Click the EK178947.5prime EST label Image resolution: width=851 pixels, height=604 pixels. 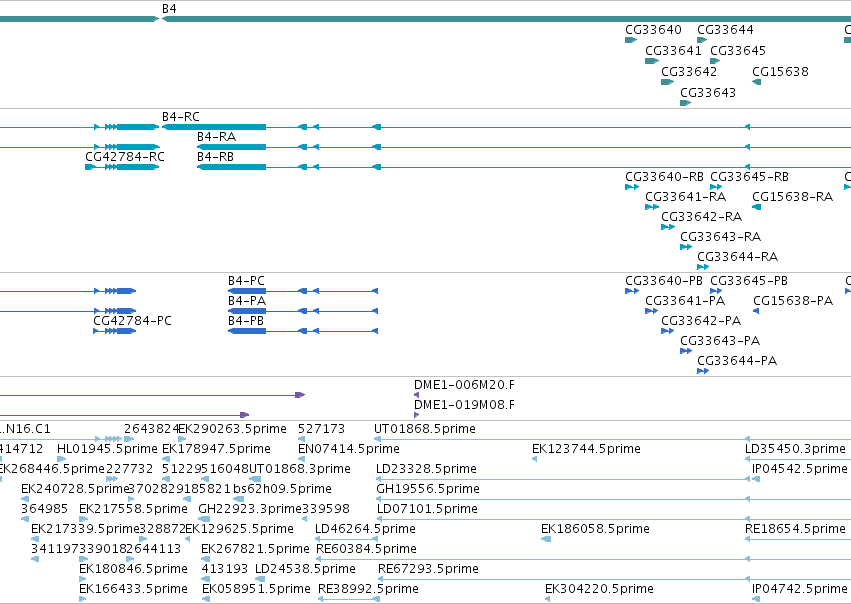click(216, 449)
